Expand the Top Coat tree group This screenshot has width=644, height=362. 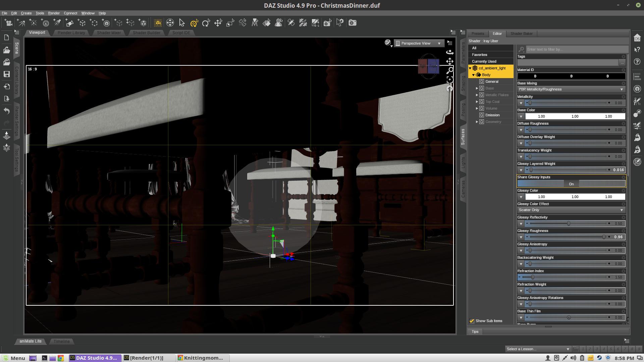(477, 102)
